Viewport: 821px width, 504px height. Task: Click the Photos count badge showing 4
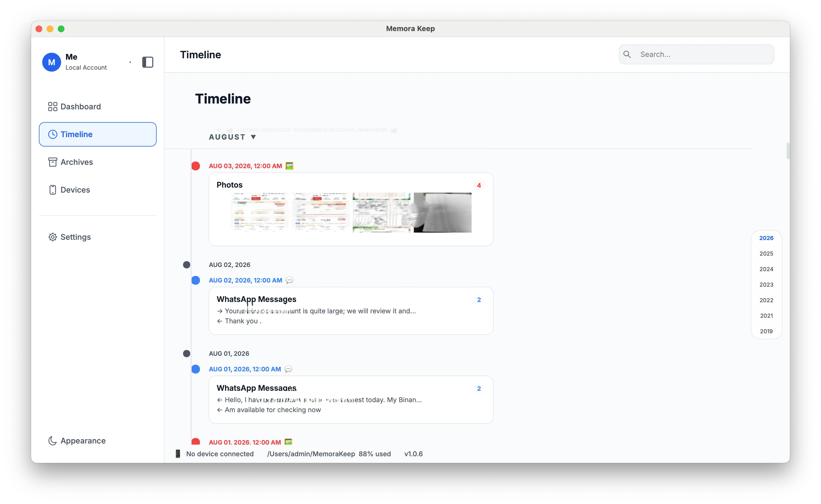[479, 185]
